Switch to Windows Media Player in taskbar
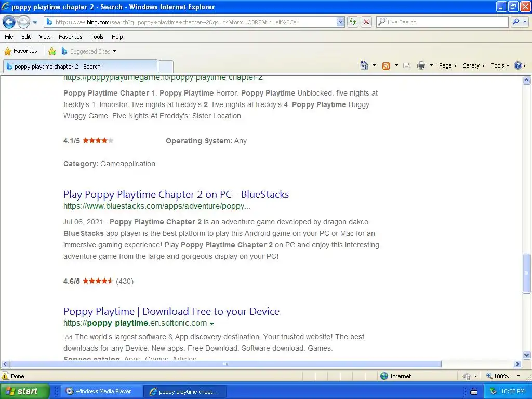This screenshot has width=532, height=399. (x=102, y=391)
